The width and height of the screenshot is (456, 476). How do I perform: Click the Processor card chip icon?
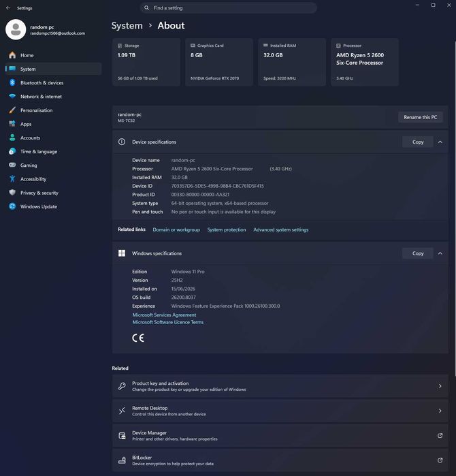tap(338, 46)
